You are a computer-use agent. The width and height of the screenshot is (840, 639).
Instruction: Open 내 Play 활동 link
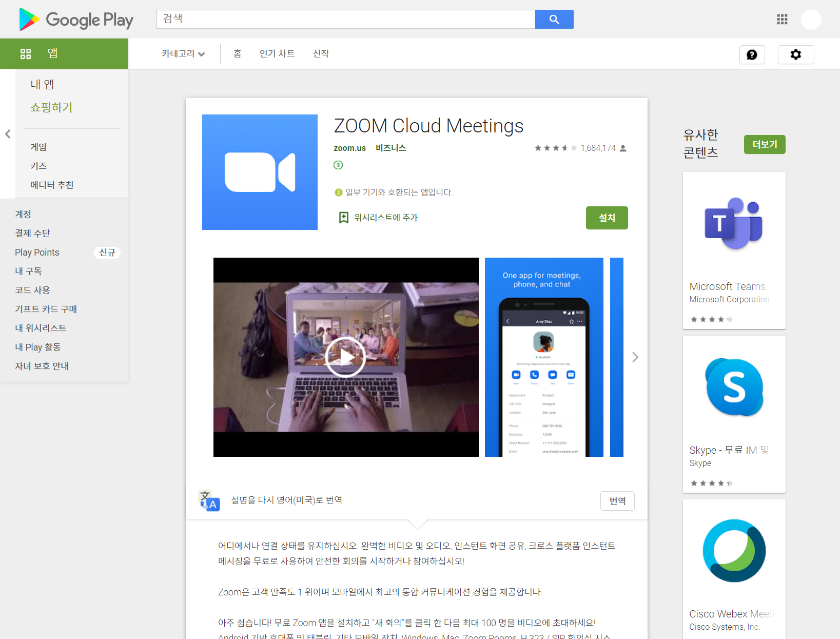(37, 347)
